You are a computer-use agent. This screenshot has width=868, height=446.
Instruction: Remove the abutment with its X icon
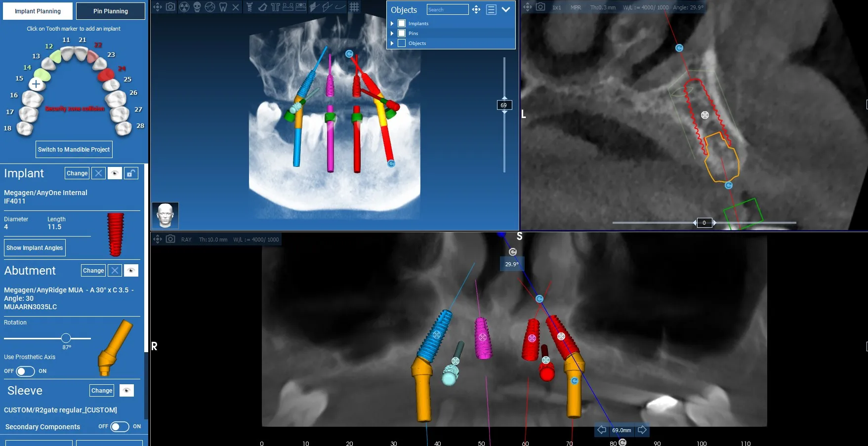coord(115,271)
